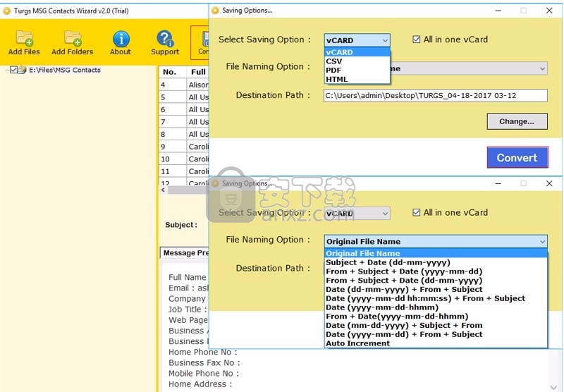564x392 pixels.
Task: Toggle All in one vCard in the upper Saving Options window
Action: coord(416,39)
